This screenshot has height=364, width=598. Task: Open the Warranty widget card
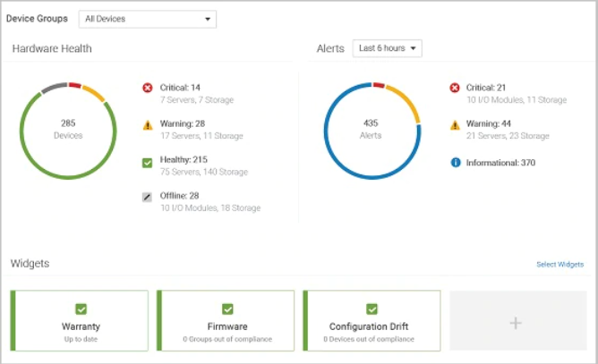pos(80,320)
